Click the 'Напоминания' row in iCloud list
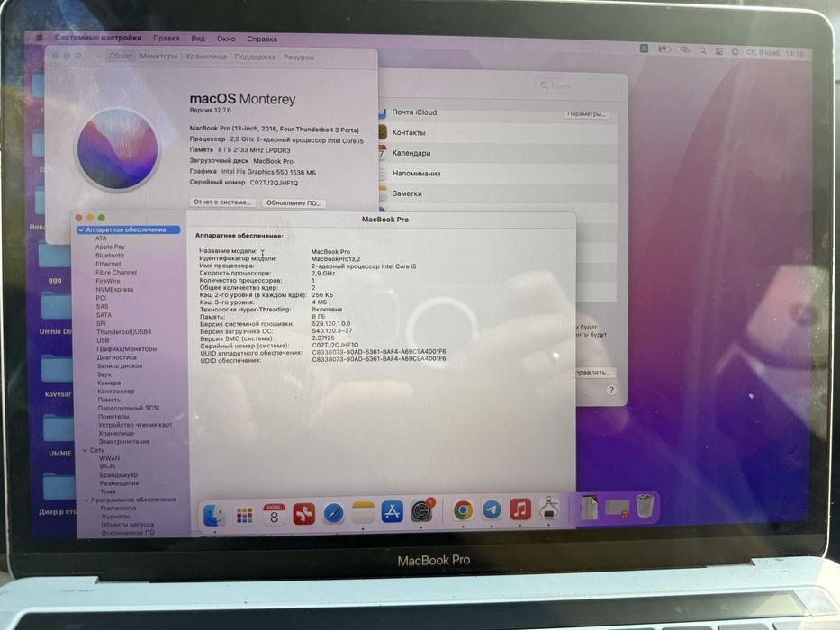The image size is (840, 630). coord(497,173)
